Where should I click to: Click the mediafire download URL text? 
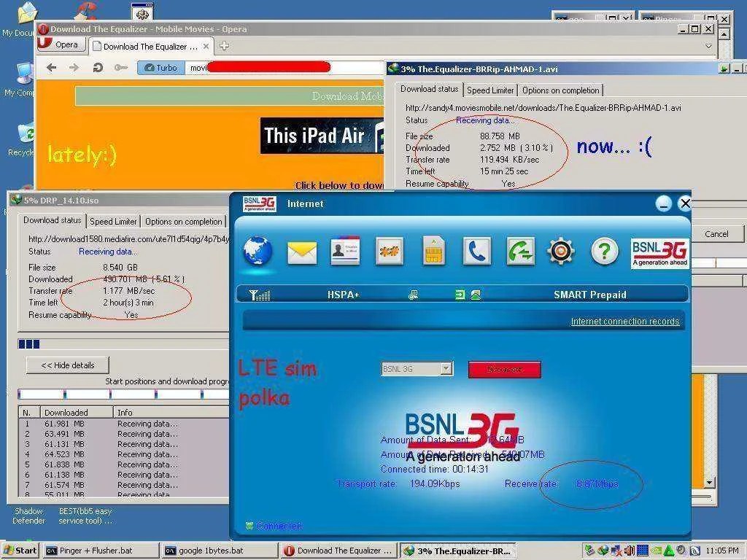(x=128, y=238)
